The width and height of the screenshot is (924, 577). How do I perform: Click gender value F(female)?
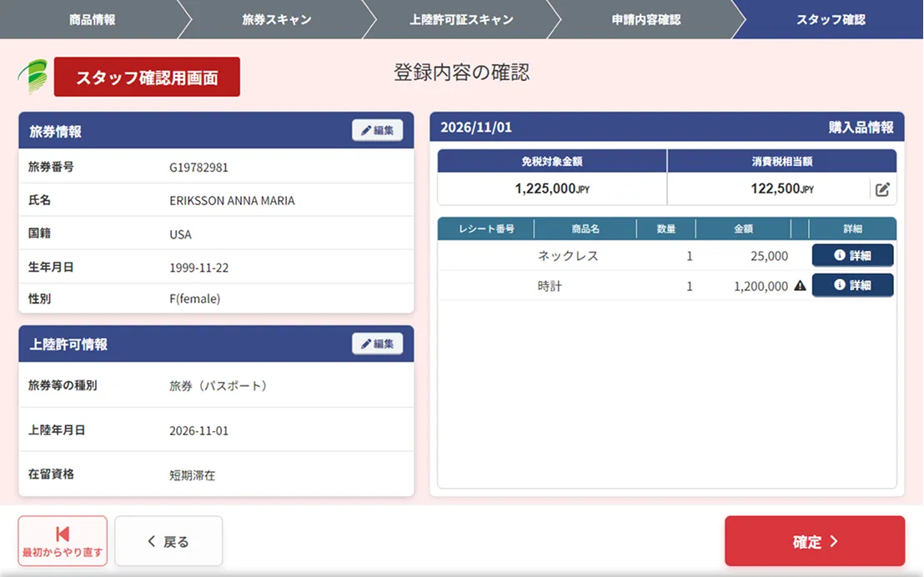click(194, 299)
